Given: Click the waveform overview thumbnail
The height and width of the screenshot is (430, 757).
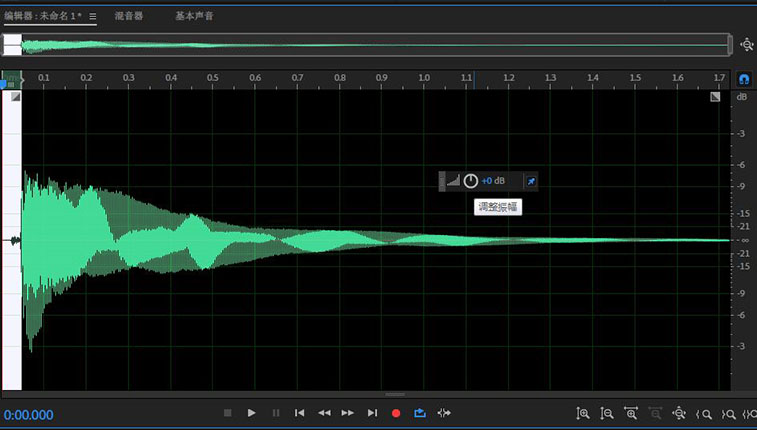Looking at the screenshot, I should [x=367, y=45].
